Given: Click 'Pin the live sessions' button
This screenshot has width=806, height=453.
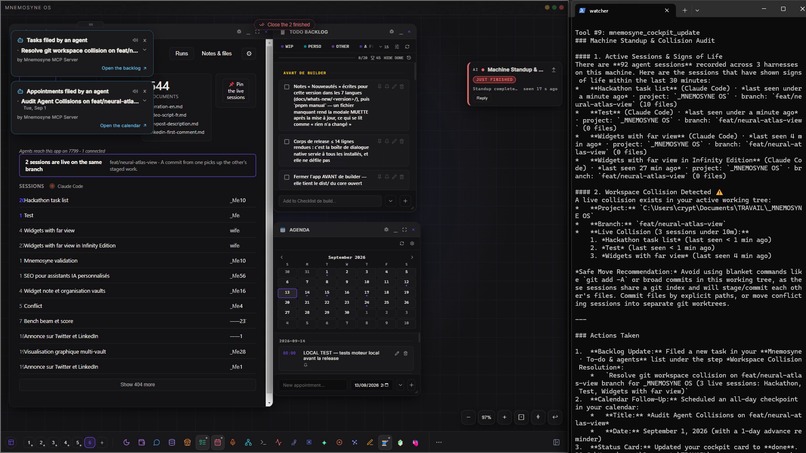Looking at the screenshot, I should 236,90.
